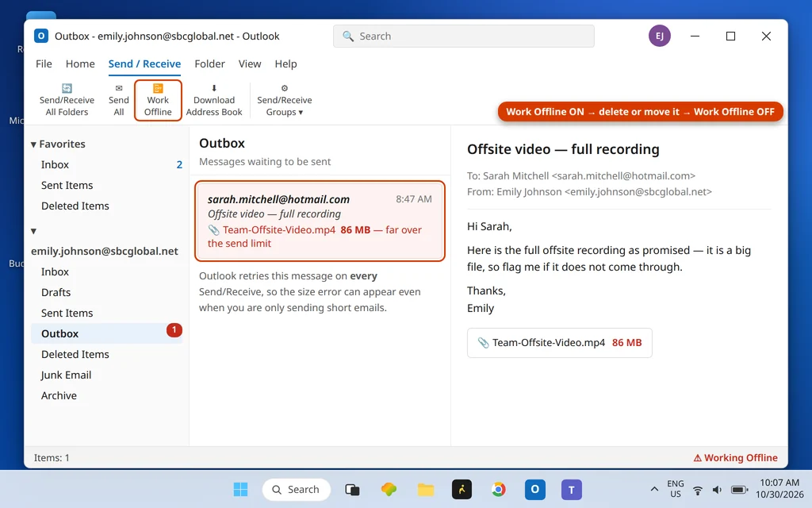Open the account's Deleted Items folder

point(107,354)
